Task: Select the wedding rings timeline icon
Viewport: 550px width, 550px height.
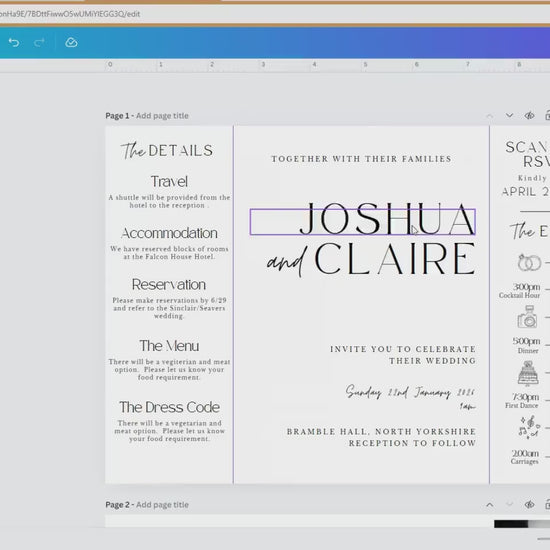Action: [529, 262]
